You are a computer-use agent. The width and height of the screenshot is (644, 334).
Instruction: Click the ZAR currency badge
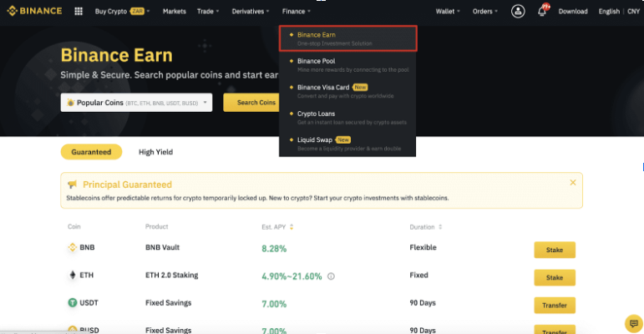pos(137,11)
